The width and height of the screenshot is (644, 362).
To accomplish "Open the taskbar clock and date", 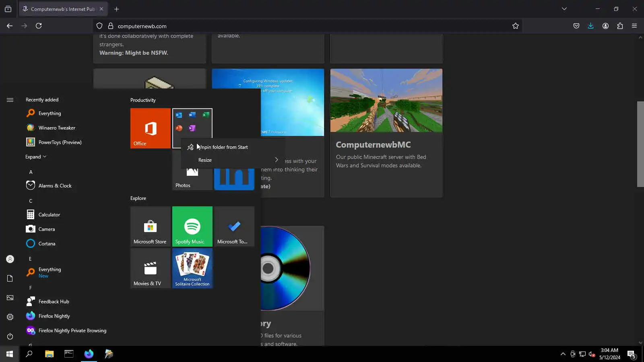I will tap(609, 354).
